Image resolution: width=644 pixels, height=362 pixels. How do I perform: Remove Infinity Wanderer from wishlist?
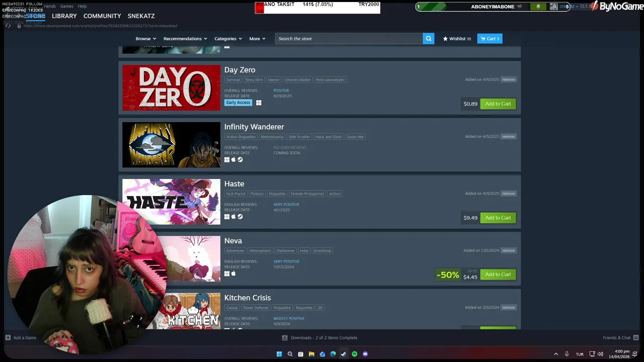(x=509, y=136)
